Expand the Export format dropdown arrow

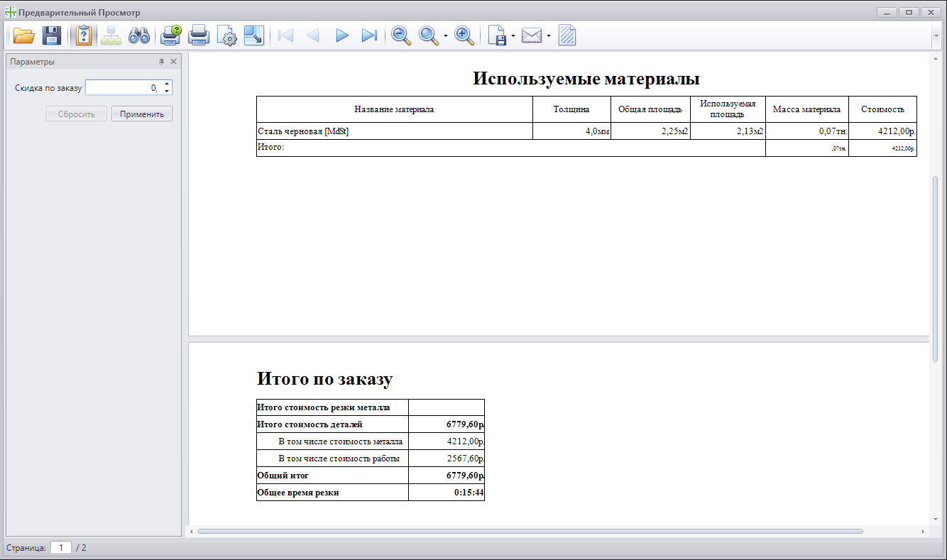click(513, 35)
